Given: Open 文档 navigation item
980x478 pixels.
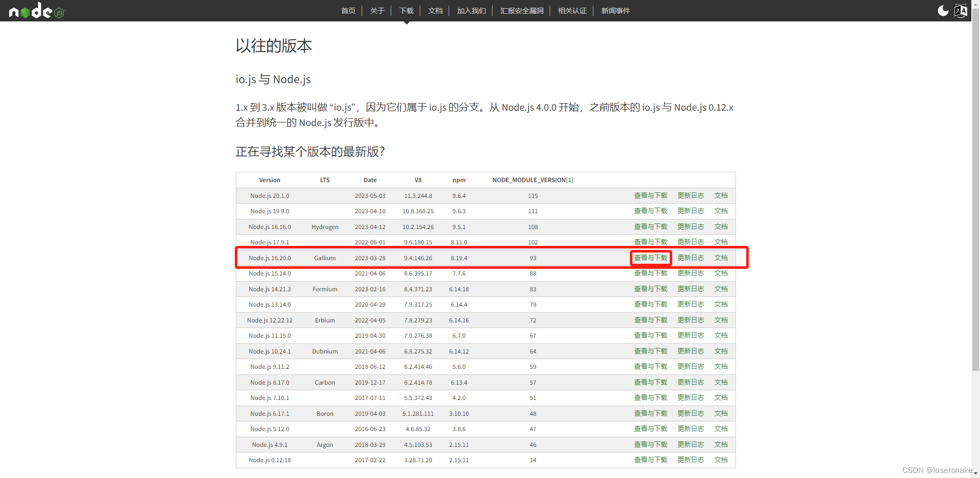Looking at the screenshot, I should click(x=435, y=11).
